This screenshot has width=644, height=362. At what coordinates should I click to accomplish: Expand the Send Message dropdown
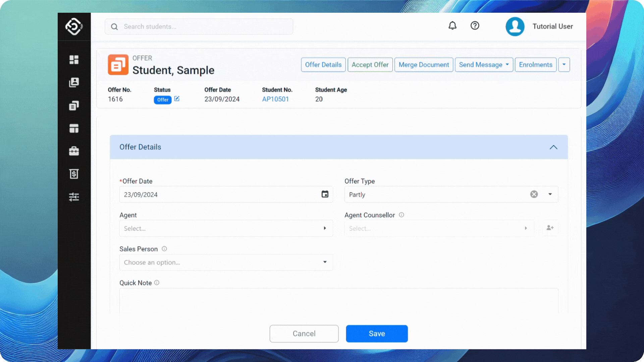pyautogui.click(x=507, y=65)
